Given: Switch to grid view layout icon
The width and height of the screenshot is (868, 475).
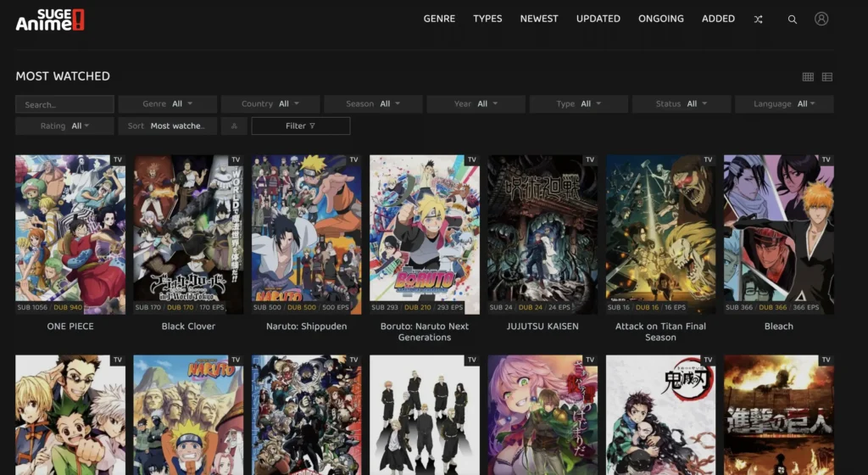Looking at the screenshot, I should 808,77.
